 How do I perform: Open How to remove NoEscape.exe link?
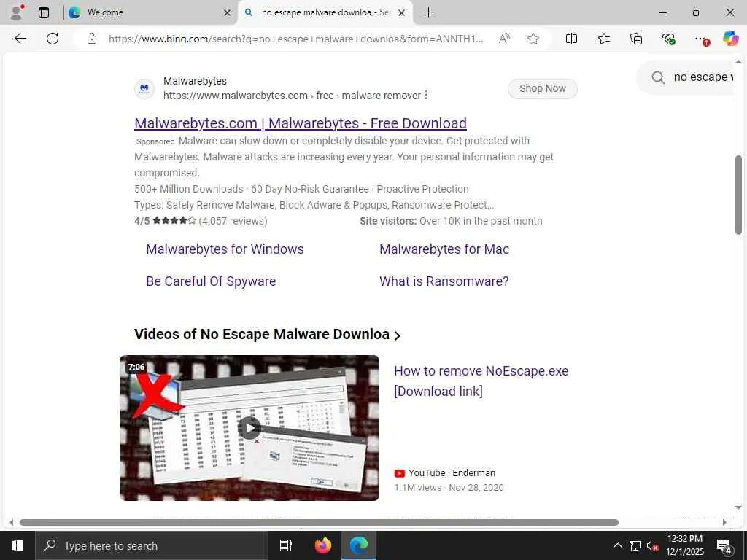click(481, 381)
